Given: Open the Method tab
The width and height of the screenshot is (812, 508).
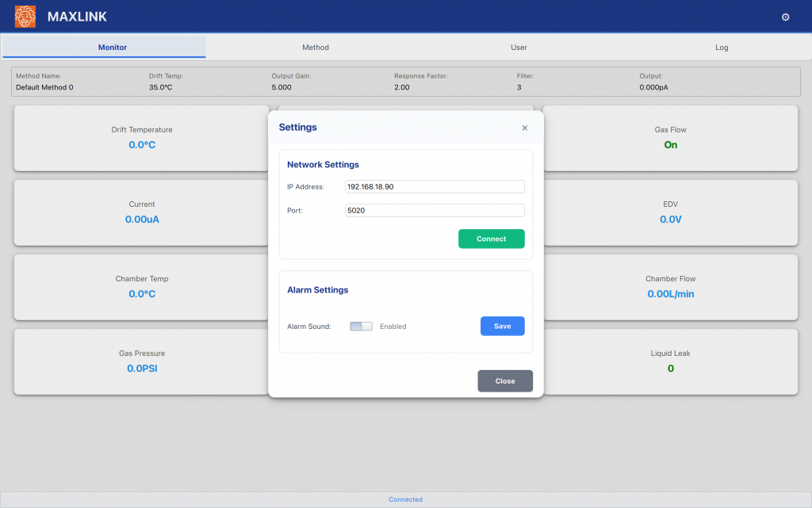Looking at the screenshot, I should tap(315, 48).
